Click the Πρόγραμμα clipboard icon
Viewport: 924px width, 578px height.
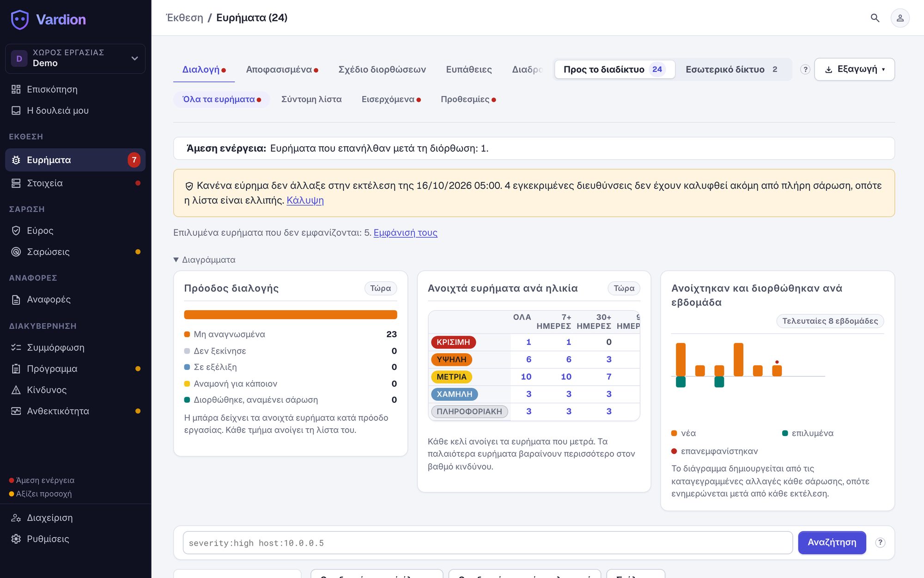(16, 369)
